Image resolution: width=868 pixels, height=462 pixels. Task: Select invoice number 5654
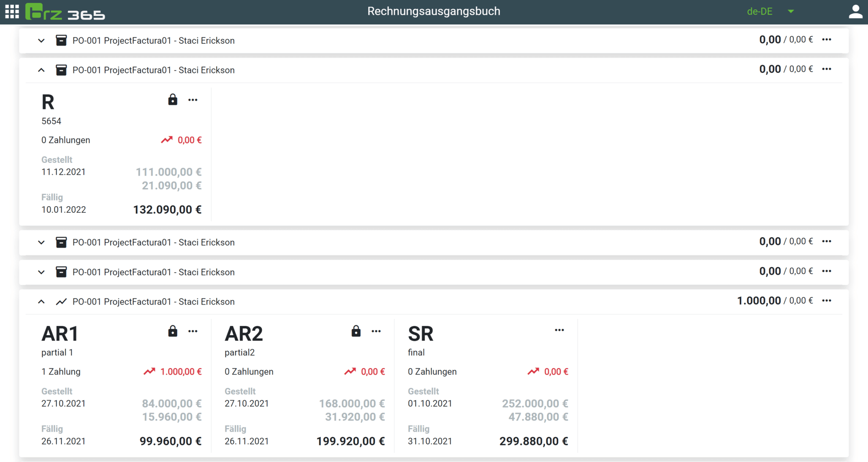pyautogui.click(x=51, y=121)
